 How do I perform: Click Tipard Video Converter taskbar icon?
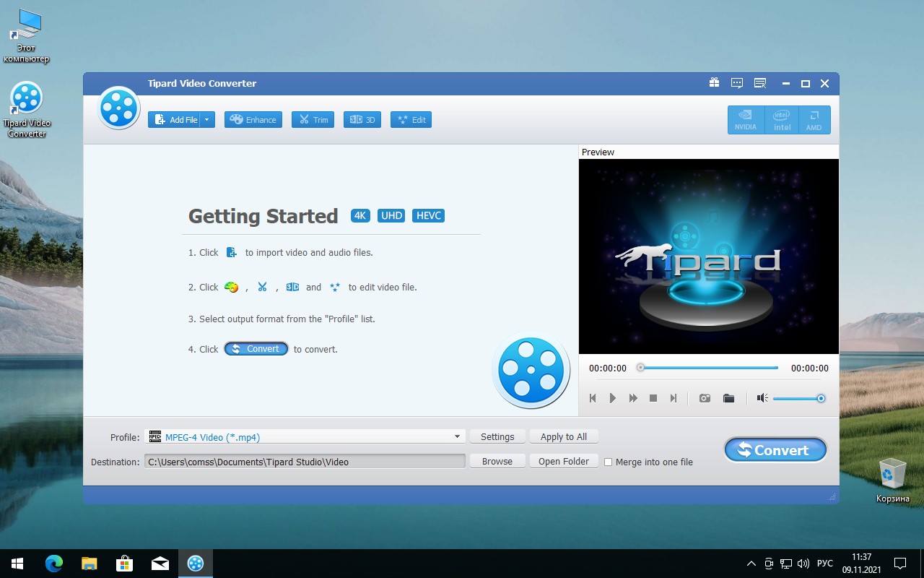coord(196,564)
